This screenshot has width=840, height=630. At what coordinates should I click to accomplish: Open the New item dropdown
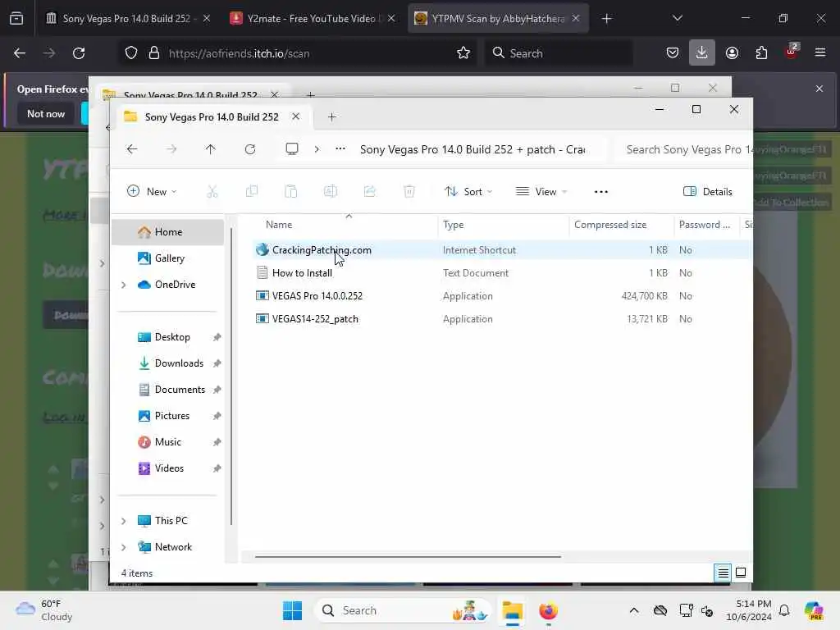[x=152, y=192]
